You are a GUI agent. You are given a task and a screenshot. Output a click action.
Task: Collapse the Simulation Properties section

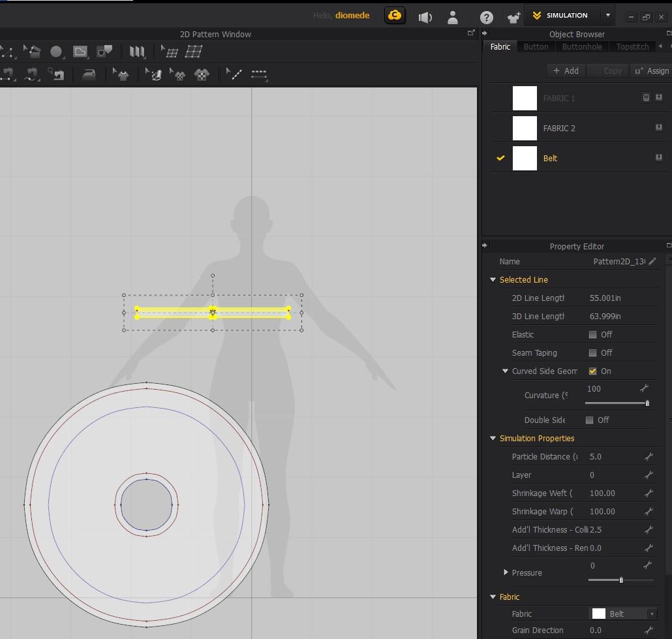(x=493, y=439)
